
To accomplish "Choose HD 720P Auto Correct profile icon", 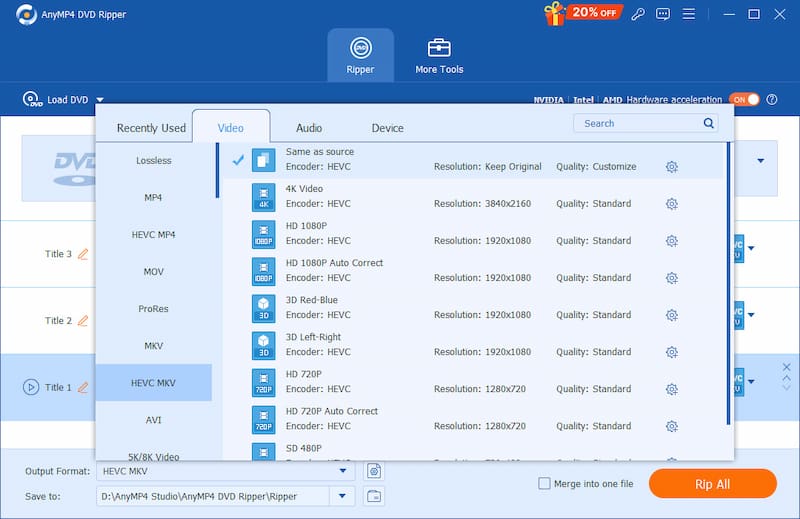I will (x=263, y=419).
